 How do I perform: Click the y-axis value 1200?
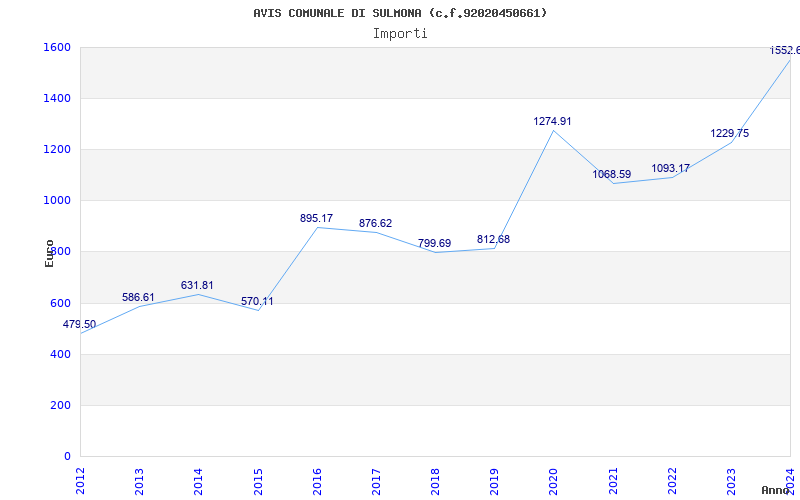56,149
